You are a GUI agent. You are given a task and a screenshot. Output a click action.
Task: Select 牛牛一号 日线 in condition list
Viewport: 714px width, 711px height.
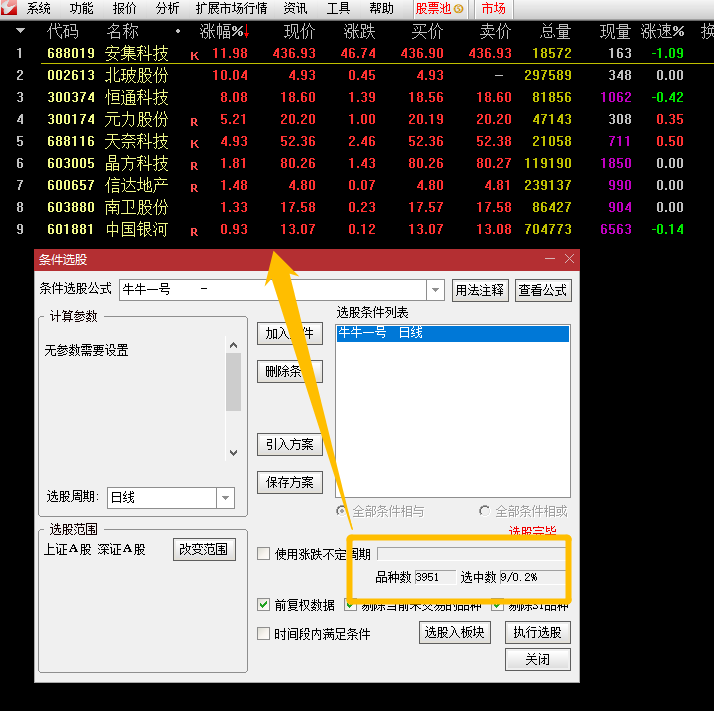[453, 333]
